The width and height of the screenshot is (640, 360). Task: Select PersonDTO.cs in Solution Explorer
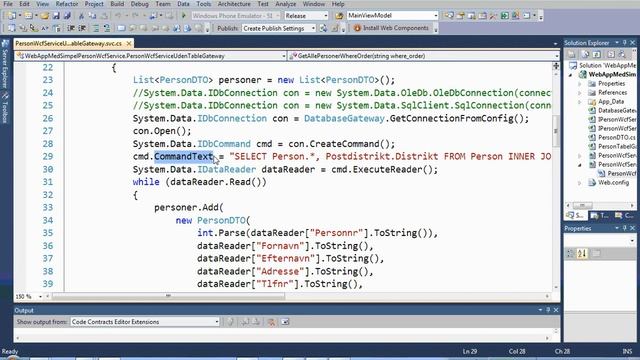(616, 138)
